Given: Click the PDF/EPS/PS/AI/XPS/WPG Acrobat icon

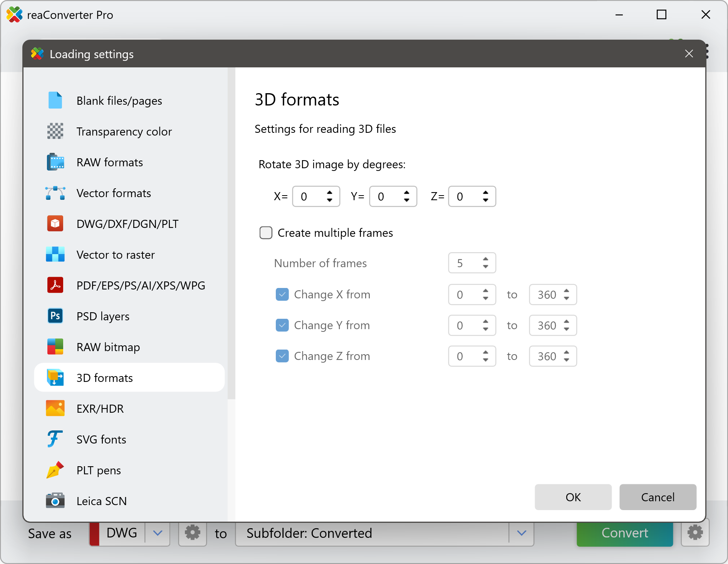Looking at the screenshot, I should click(55, 285).
